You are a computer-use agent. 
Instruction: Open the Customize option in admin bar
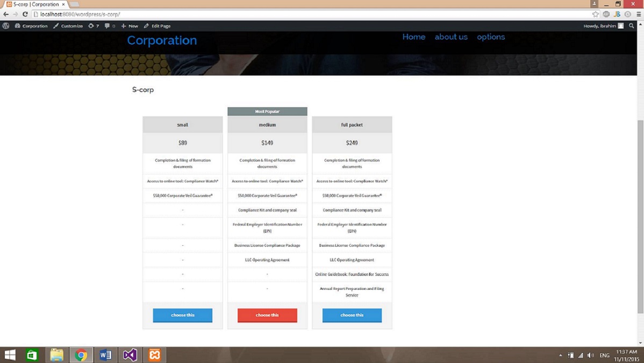point(68,26)
